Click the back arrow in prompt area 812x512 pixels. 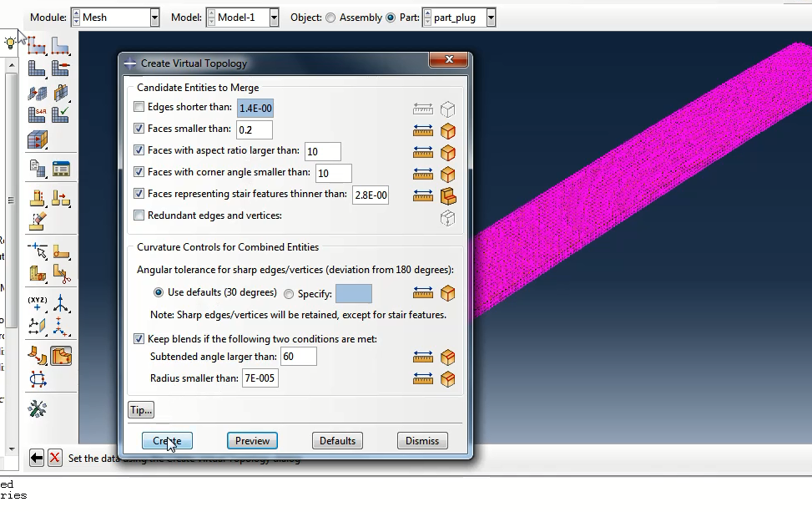(x=37, y=458)
